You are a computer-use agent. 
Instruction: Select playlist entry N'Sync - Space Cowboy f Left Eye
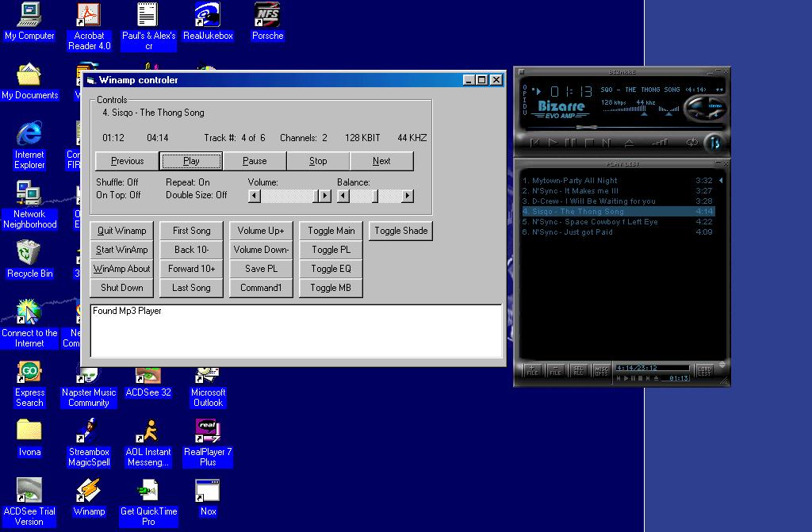(x=617, y=222)
